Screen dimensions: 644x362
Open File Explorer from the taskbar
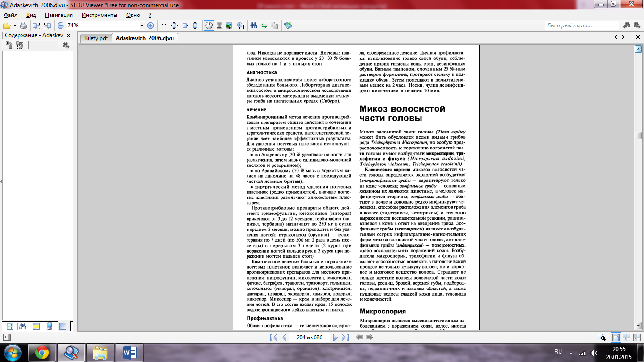(x=100, y=352)
